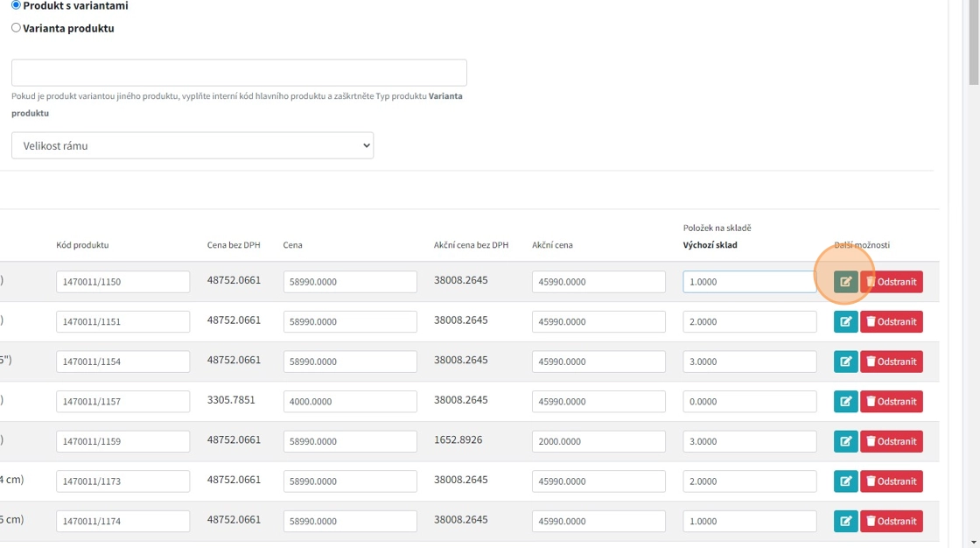The width and height of the screenshot is (980, 548).
Task: Click edit icon for product 1470011/1150
Action: 845,282
